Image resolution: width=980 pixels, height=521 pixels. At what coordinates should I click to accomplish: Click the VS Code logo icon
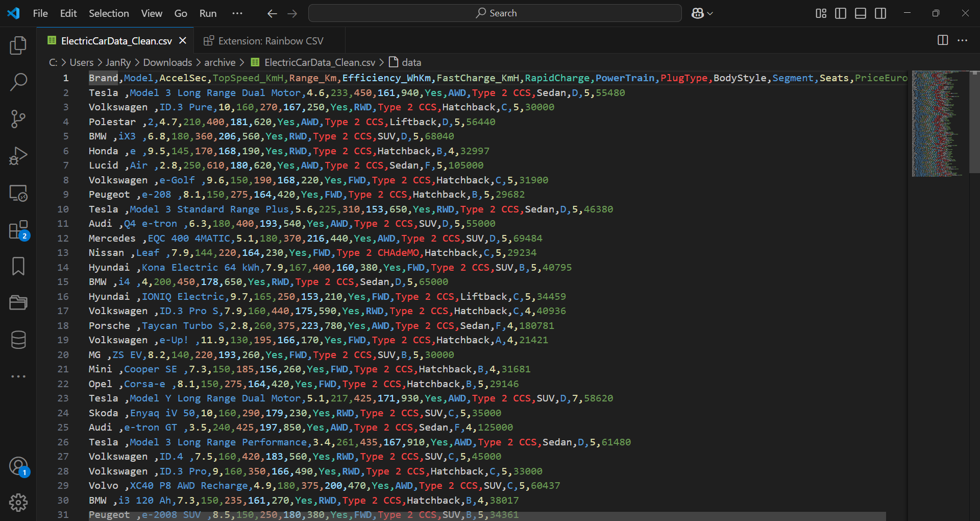pos(14,13)
